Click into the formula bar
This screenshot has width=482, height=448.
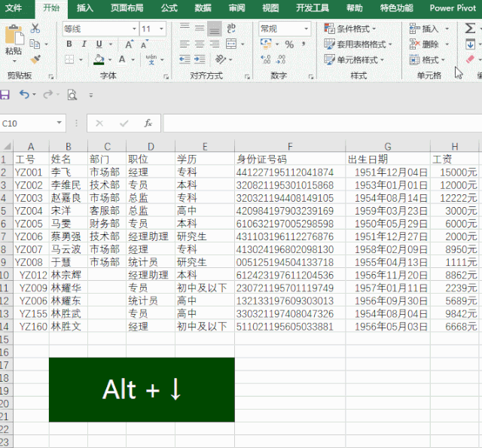322,123
